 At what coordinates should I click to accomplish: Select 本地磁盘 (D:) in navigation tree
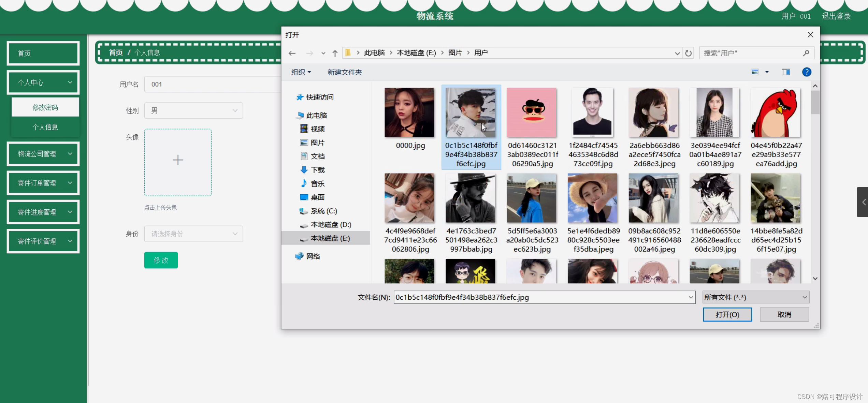330,225
